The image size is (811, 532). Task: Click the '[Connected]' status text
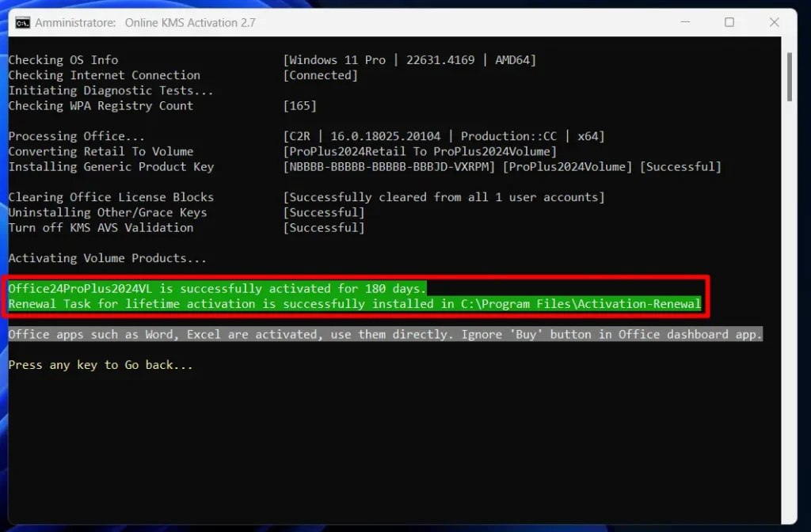(321, 75)
